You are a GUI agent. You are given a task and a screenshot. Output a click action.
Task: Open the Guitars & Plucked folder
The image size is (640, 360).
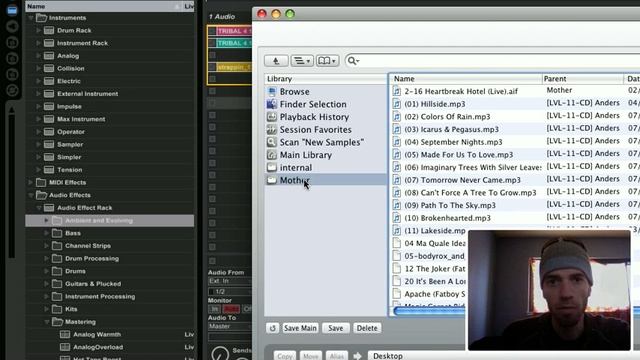(x=93, y=284)
